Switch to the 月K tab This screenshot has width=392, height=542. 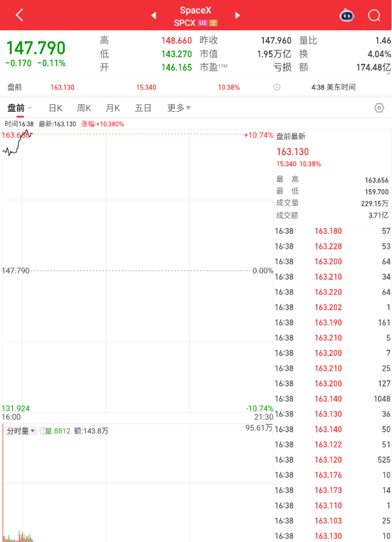point(112,108)
